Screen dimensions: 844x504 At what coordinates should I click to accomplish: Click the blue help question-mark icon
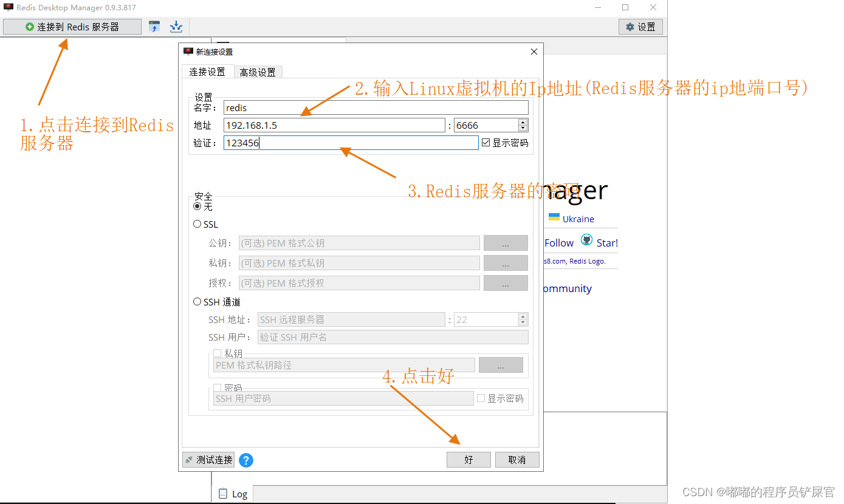point(246,460)
